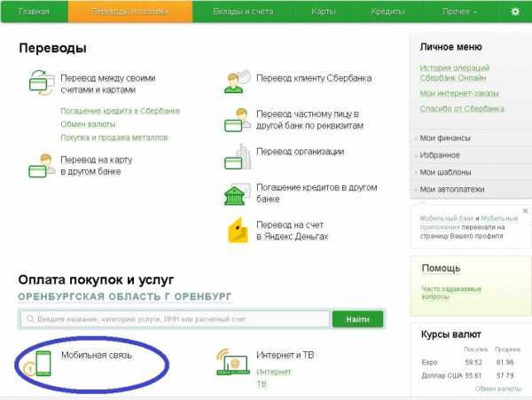The height and width of the screenshot is (400, 532).
Task: Open Перевод между своими счетами и картами
Action: pos(107,83)
